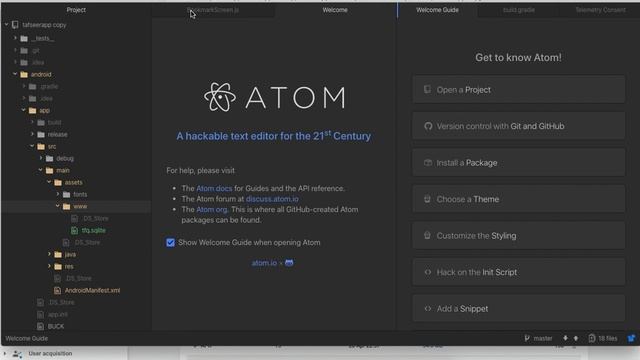Screen dimensions: 640x360
Task: Click the folder icon of res
Action: point(58,267)
